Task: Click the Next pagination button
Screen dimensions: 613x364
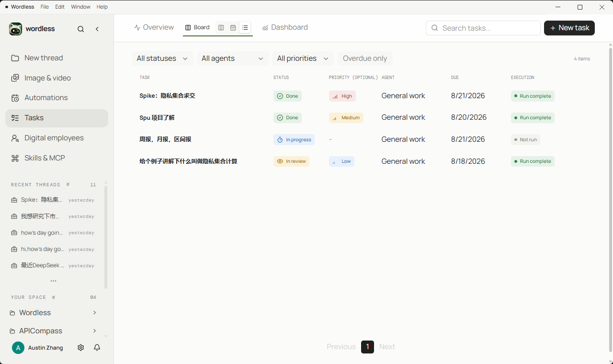Action: point(387,347)
